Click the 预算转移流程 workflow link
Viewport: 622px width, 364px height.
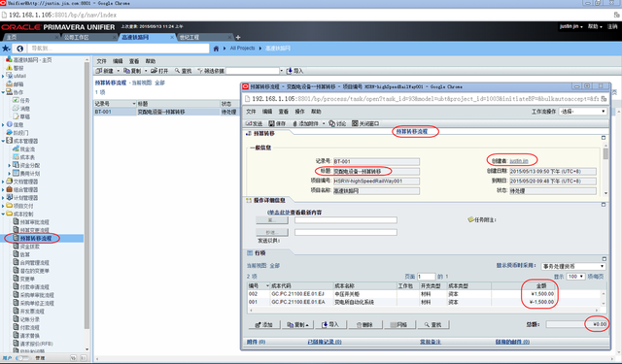[x=412, y=131]
